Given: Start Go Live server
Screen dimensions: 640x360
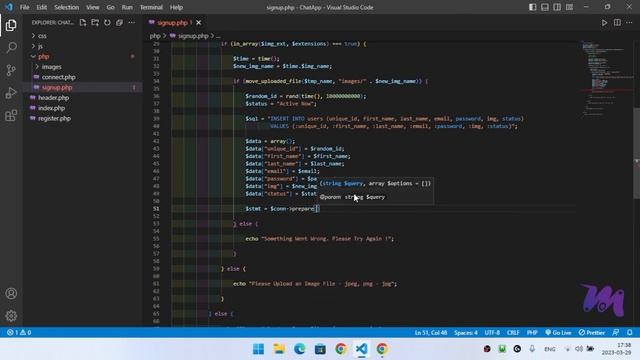Looking at the screenshot, I should point(558,333).
